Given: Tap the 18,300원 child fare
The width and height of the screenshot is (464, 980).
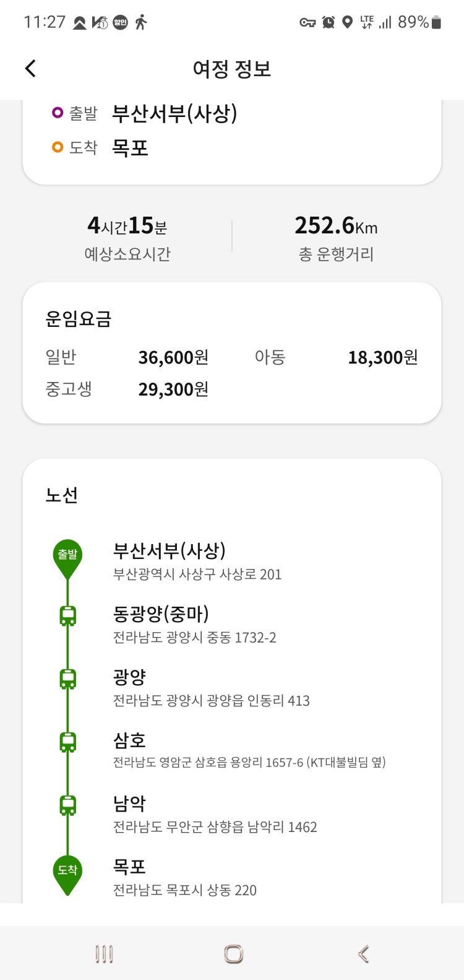Looking at the screenshot, I should [x=382, y=357].
